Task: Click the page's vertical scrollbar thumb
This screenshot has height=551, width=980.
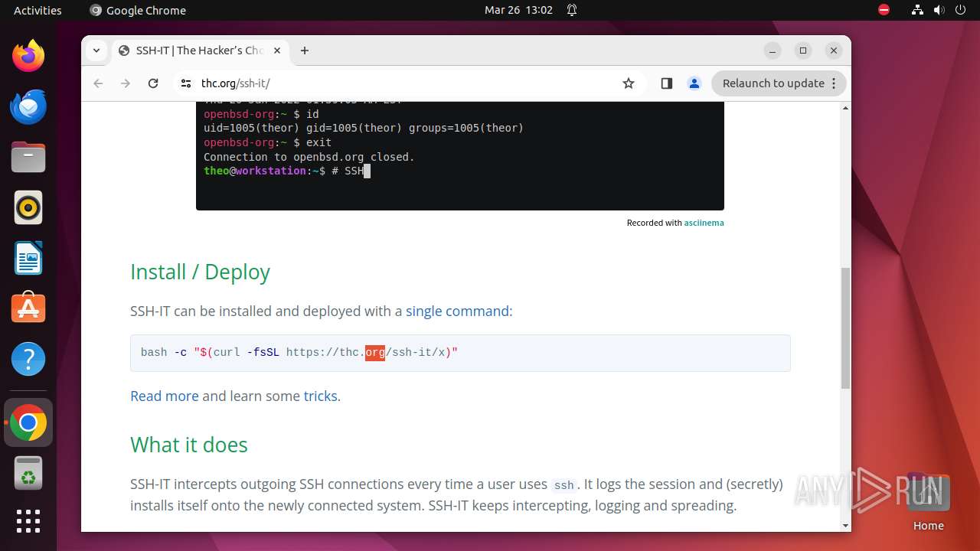Action: coord(845,328)
